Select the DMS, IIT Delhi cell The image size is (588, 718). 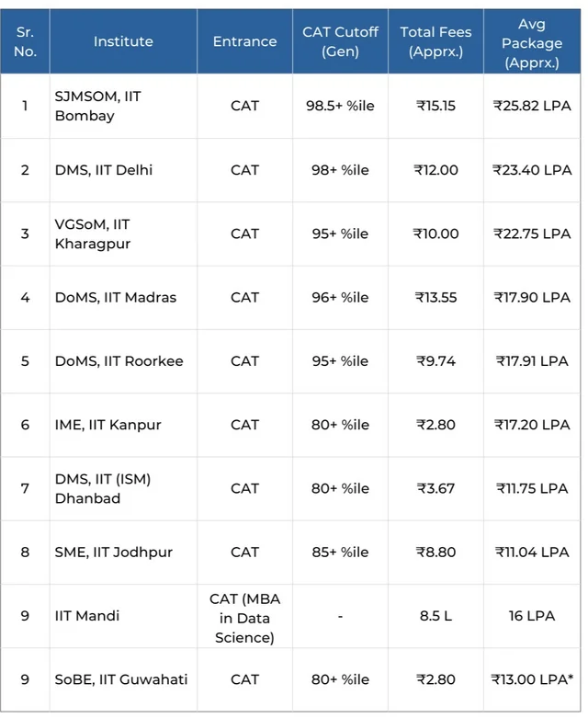pos(104,170)
